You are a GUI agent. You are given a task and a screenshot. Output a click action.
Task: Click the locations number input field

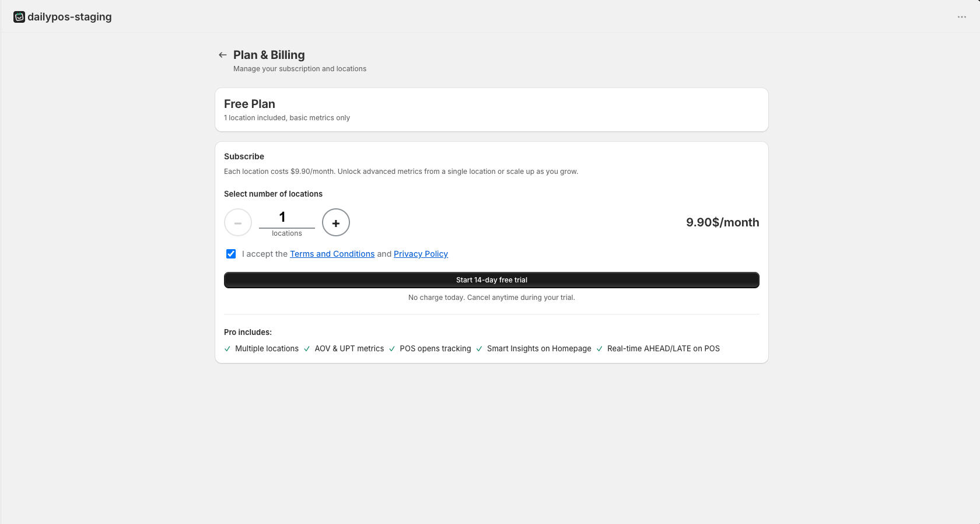pos(287,217)
